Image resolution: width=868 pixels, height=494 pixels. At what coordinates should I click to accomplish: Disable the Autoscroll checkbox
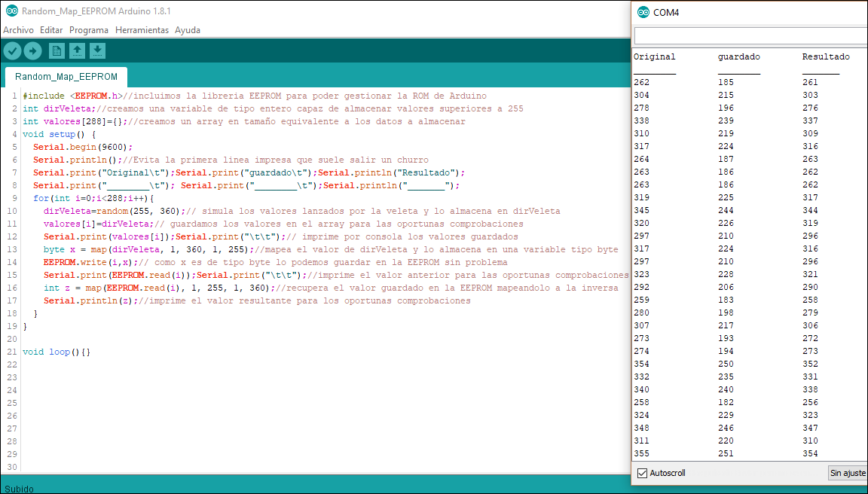click(643, 473)
